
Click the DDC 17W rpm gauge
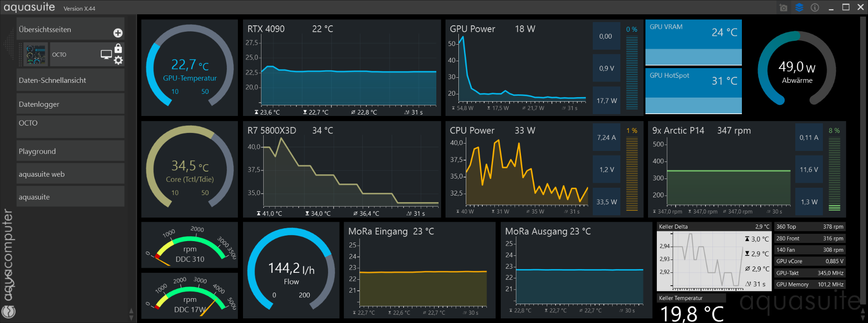point(190,296)
